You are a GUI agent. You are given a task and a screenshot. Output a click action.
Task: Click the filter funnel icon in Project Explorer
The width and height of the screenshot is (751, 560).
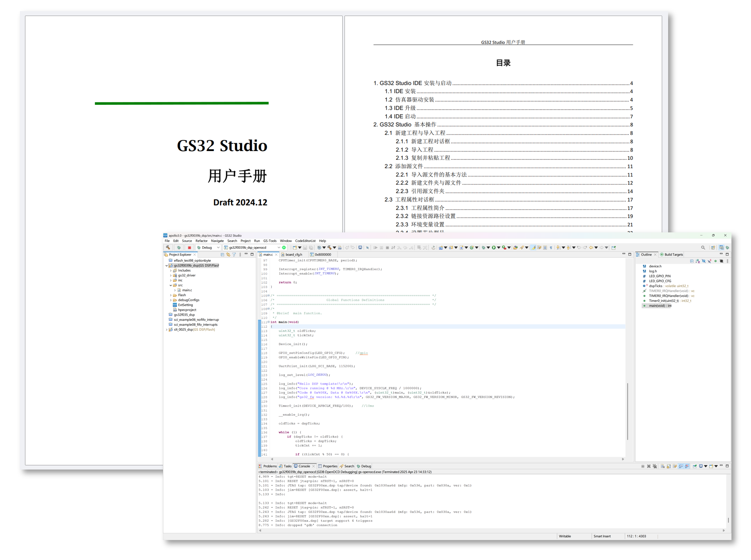(234, 254)
